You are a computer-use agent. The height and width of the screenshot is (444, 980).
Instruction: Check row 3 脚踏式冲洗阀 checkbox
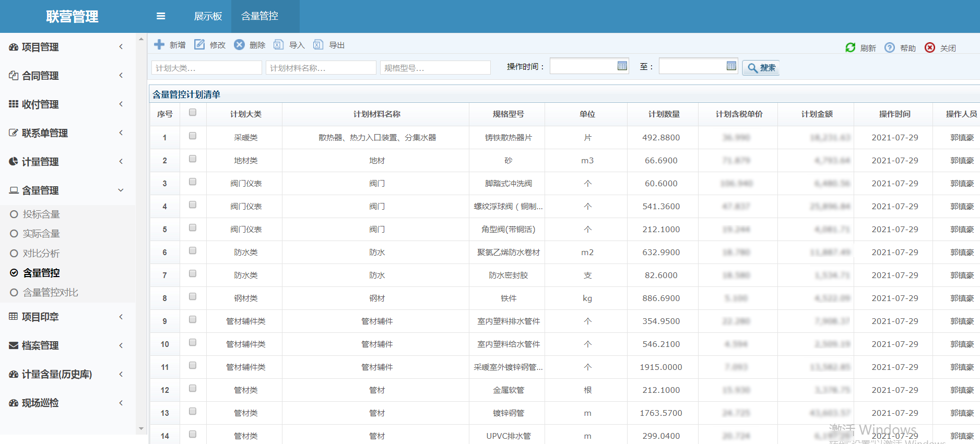click(x=193, y=182)
